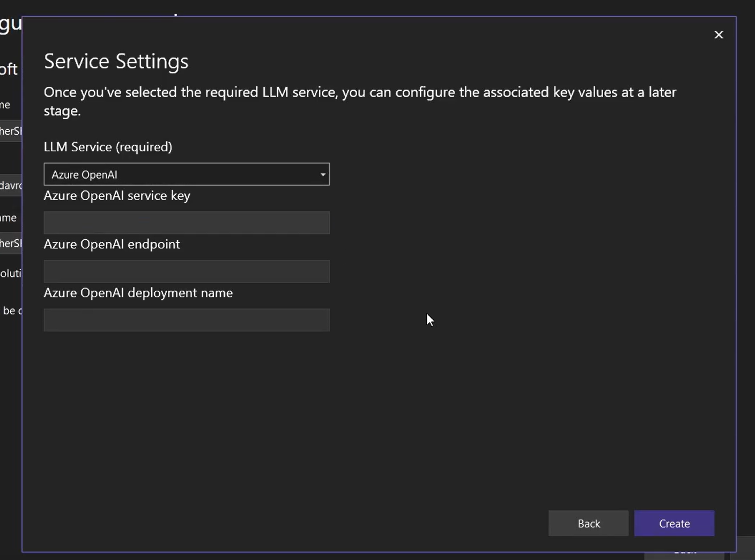Click the "LLM Service (required)" label
The width and height of the screenshot is (755, 560).
coord(108,147)
